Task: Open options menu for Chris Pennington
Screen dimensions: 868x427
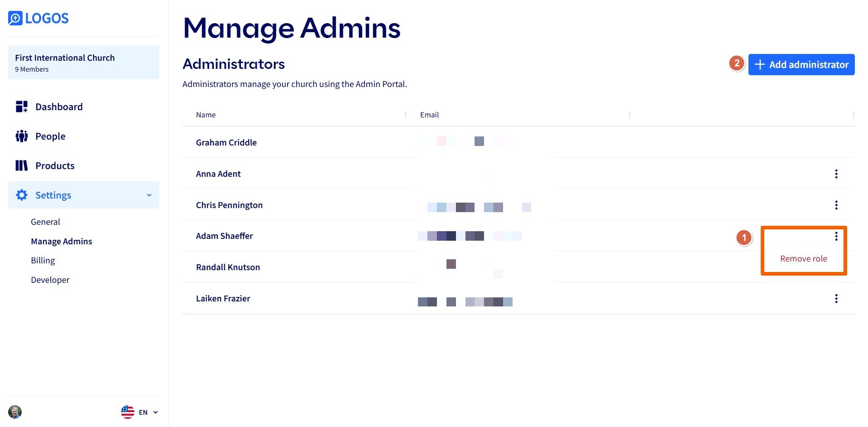Action: 836,205
